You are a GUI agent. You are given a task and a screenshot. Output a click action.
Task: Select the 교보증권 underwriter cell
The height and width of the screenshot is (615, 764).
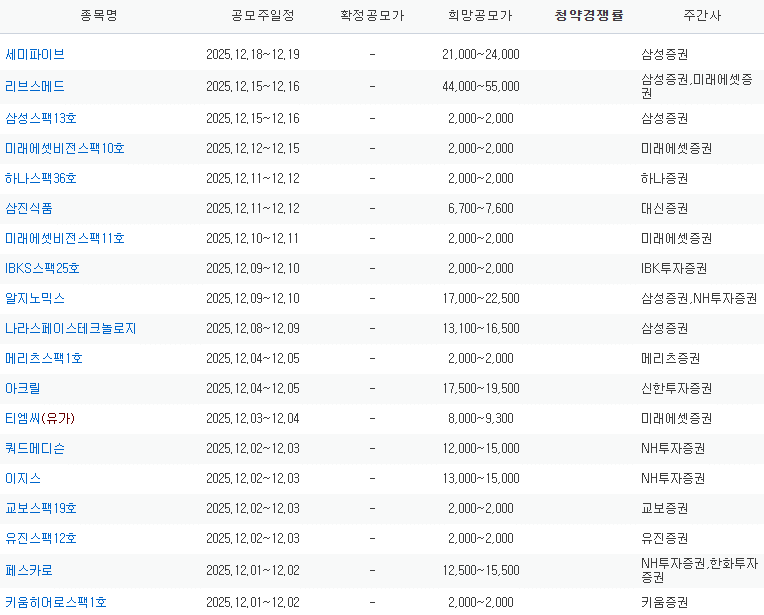pos(665,508)
